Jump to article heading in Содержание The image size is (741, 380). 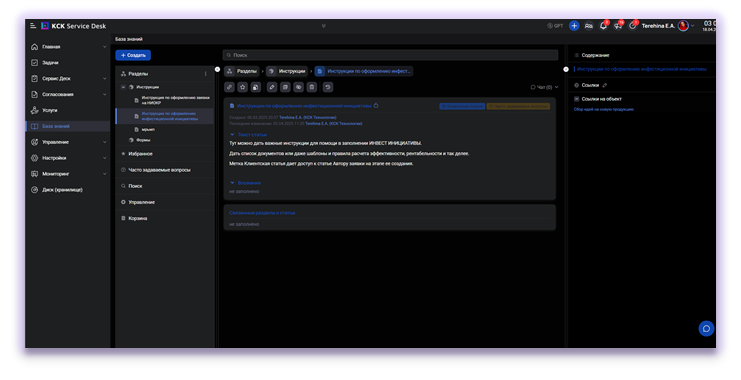[x=641, y=69]
